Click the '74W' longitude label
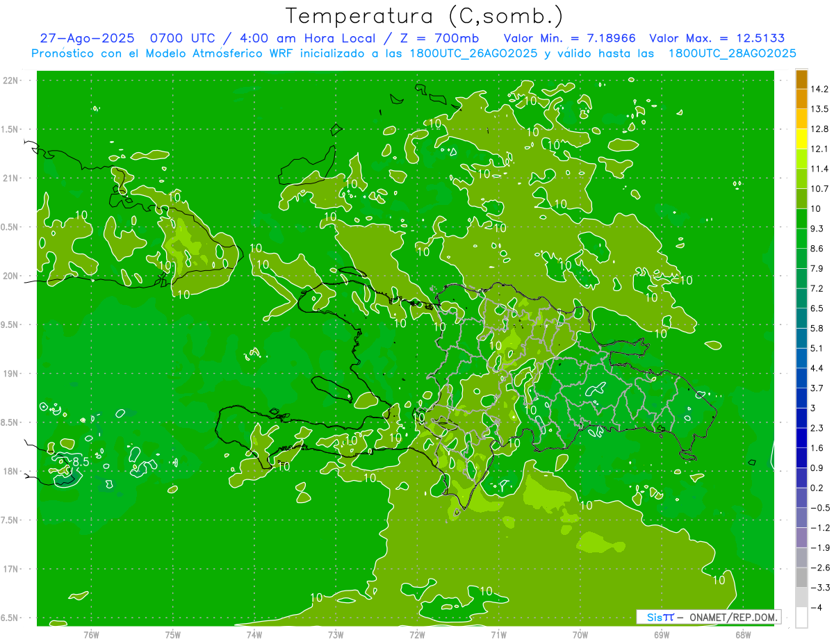The image size is (834, 644). click(254, 635)
